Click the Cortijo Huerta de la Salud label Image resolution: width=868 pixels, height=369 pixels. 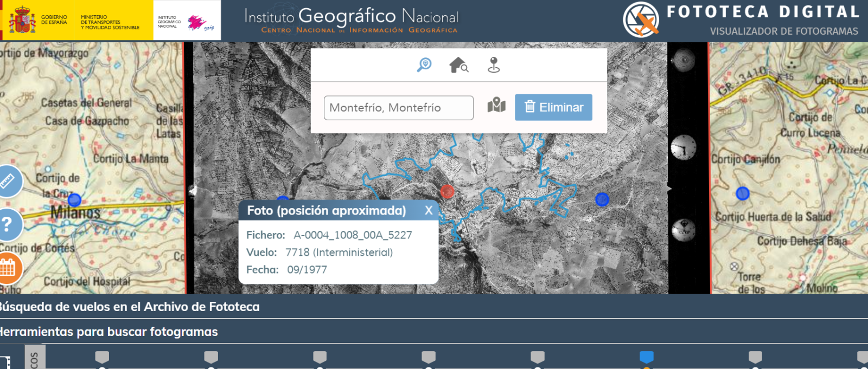(x=773, y=217)
